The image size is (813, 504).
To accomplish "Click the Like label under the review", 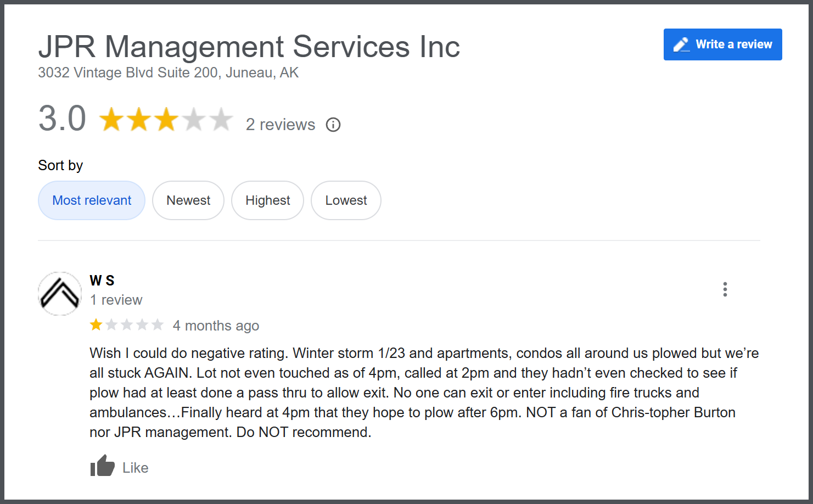I will point(135,468).
